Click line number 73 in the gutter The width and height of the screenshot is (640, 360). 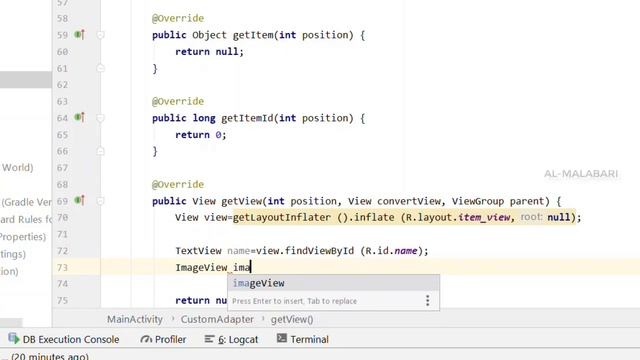[62, 267]
